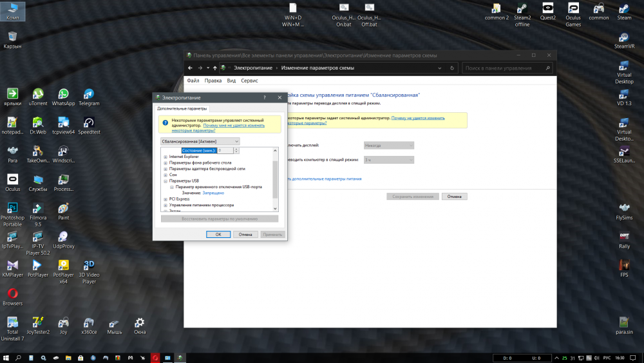Open the Сбалансированная power plan dropdown
Image resolution: width=644 pixels, height=363 pixels.
point(200,141)
